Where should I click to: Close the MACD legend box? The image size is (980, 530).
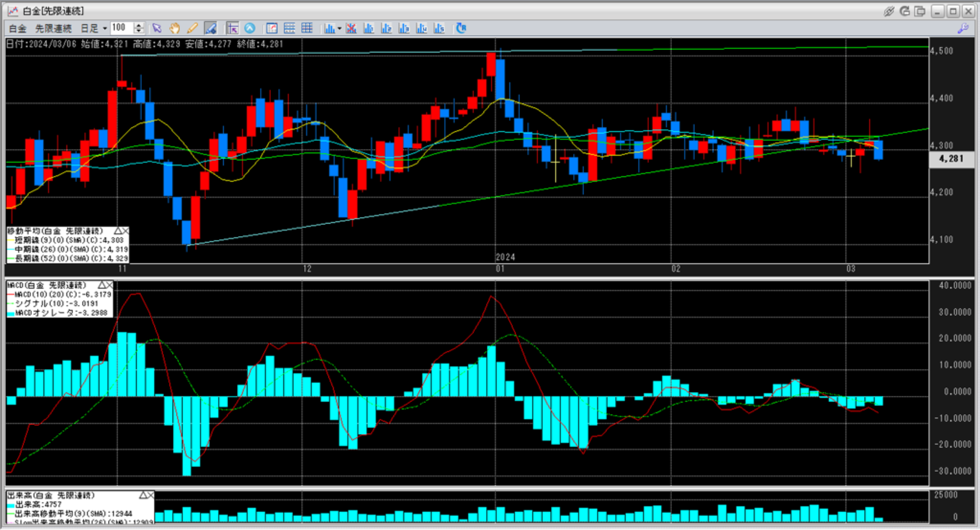pyautogui.click(x=109, y=285)
